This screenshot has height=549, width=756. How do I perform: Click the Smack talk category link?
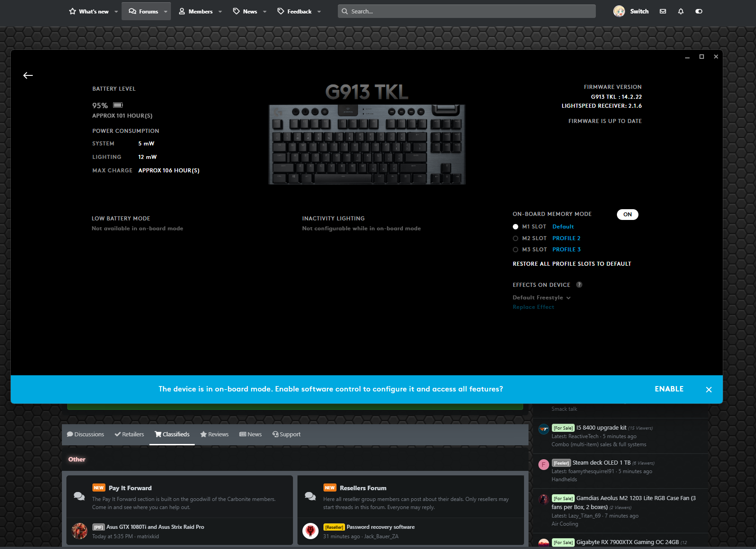[x=564, y=409]
